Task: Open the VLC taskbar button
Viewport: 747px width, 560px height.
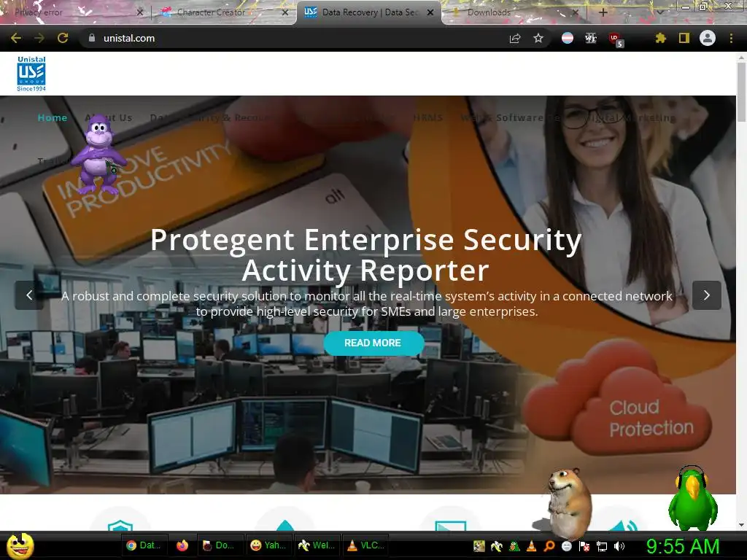Action: [366, 545]
